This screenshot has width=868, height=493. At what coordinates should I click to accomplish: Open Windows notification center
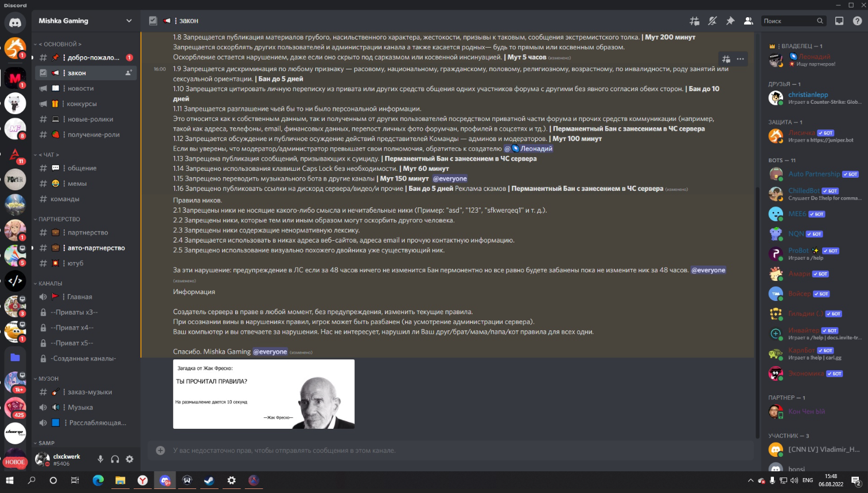click(855, 480)
